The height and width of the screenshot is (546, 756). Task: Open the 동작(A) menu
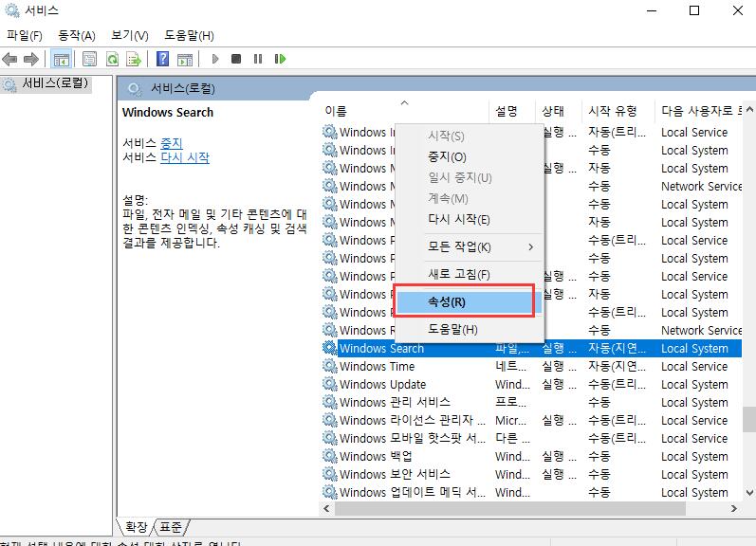[x=77, y=36]
